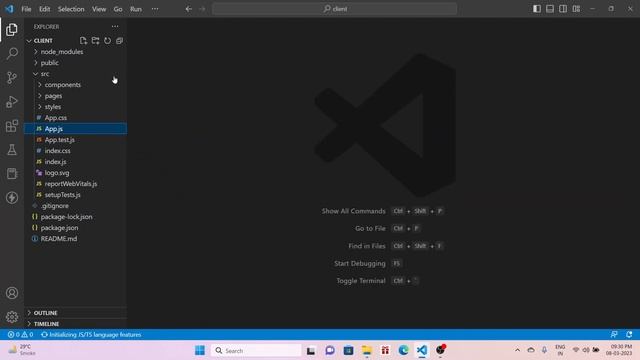
Task: Open Explorer views and more actions
Action: [115, 27]
